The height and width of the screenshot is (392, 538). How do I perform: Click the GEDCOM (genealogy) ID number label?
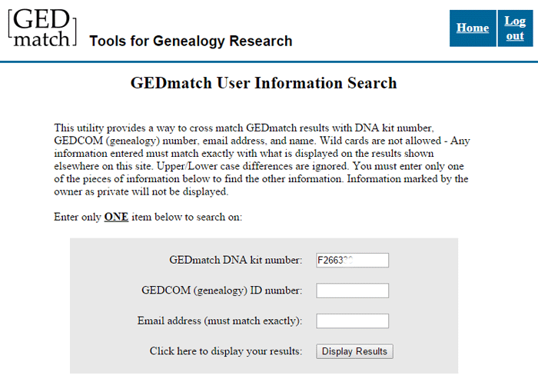pyautogui.click(x=222, y=291)
